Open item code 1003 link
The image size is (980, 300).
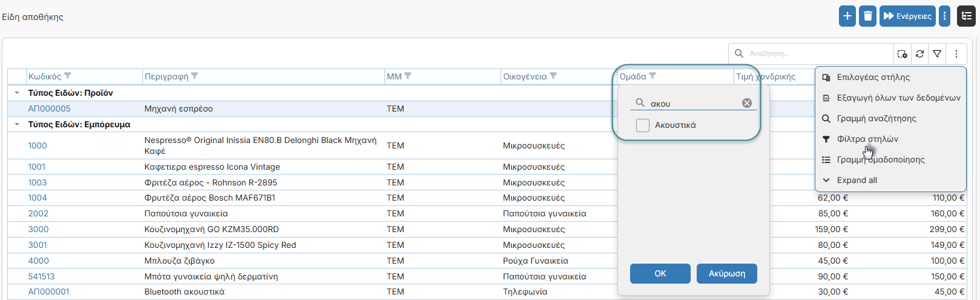[38, 182]
